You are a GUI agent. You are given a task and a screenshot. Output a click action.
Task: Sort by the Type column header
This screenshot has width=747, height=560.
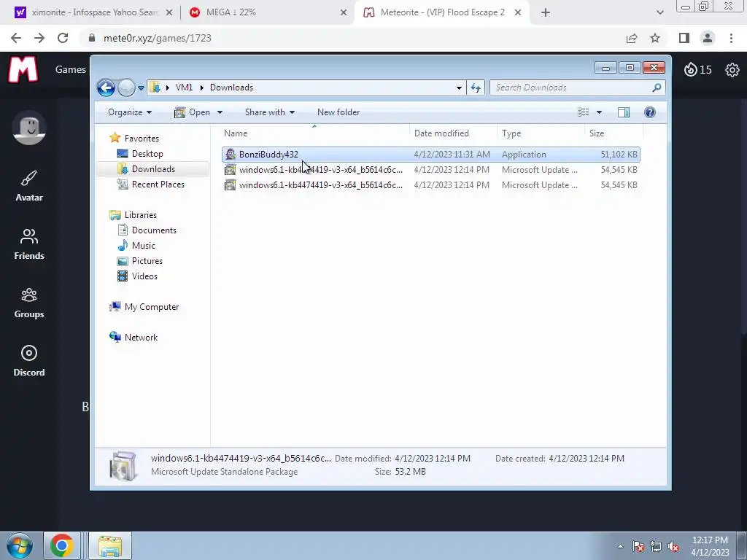(x=541, y=133)
